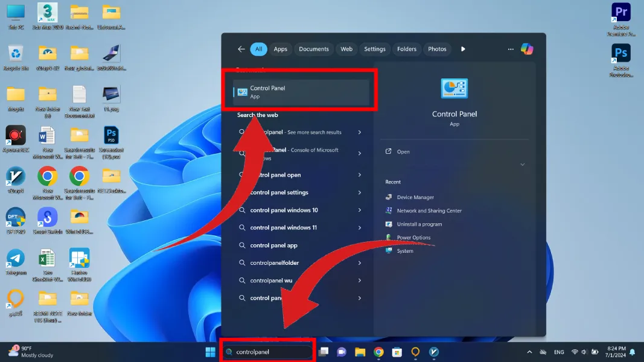Open Device Manager from Recent list

(415, 197)
